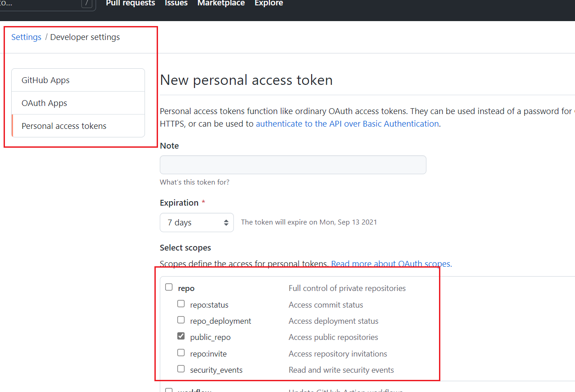Open the Marketplace header link
The image size is (575, 392).
coord(221,4)
